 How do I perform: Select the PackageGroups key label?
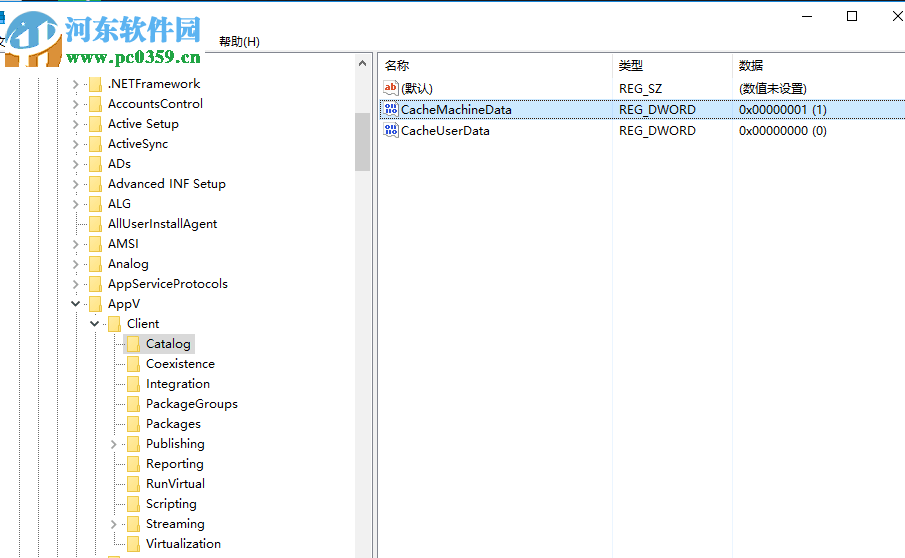[x=192, y=404]
